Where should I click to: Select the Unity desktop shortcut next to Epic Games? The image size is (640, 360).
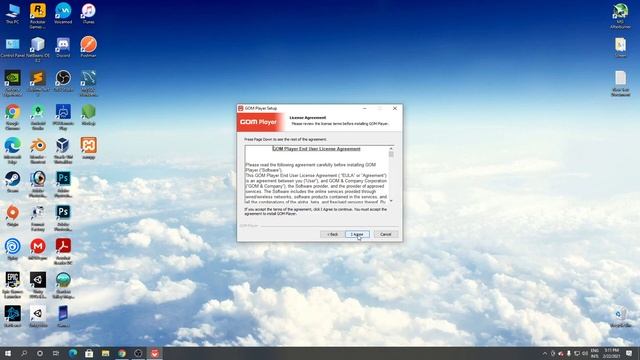pos(38,285)
